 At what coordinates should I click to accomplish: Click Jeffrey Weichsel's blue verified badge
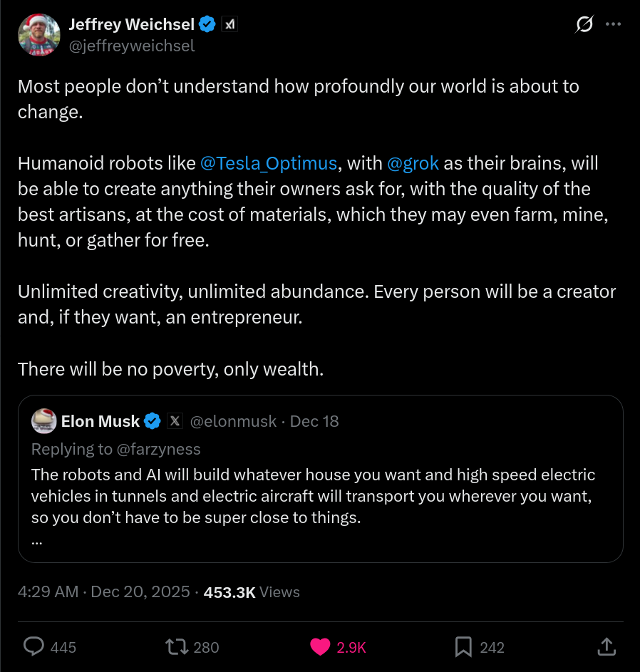(207, 24)
